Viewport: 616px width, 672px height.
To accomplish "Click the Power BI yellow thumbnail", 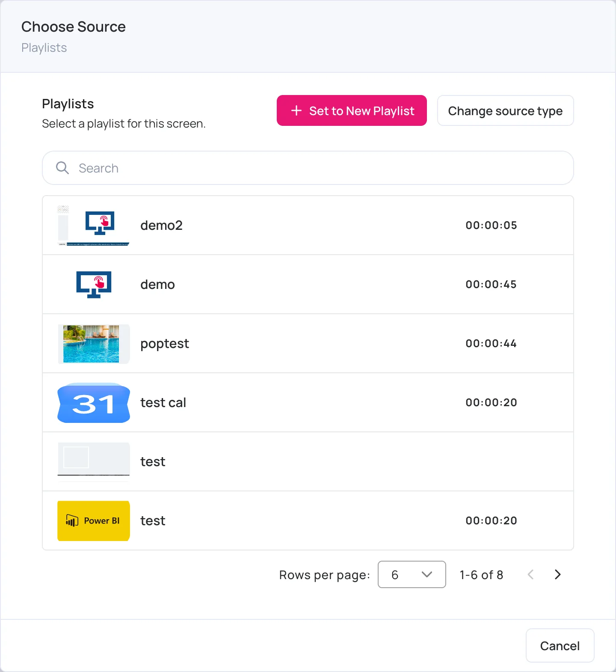I will tap(94, 521).
